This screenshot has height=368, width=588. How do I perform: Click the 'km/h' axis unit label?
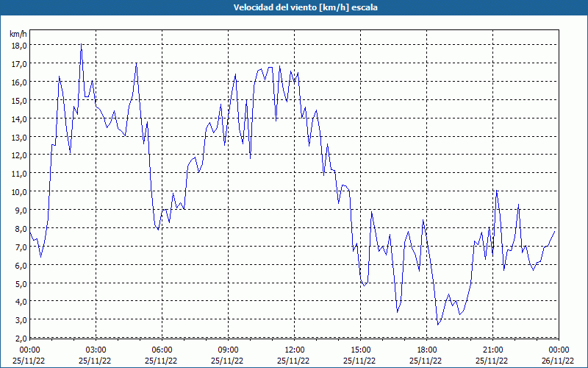(x=18, y=34)
